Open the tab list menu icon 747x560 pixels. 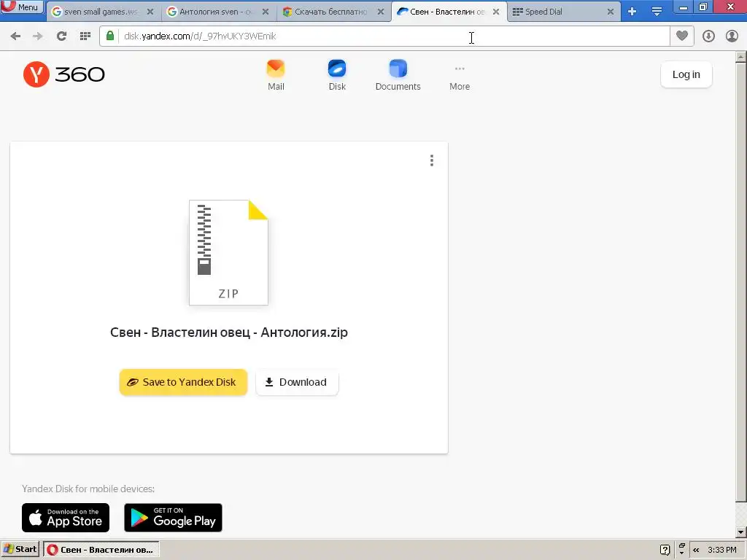657,12
